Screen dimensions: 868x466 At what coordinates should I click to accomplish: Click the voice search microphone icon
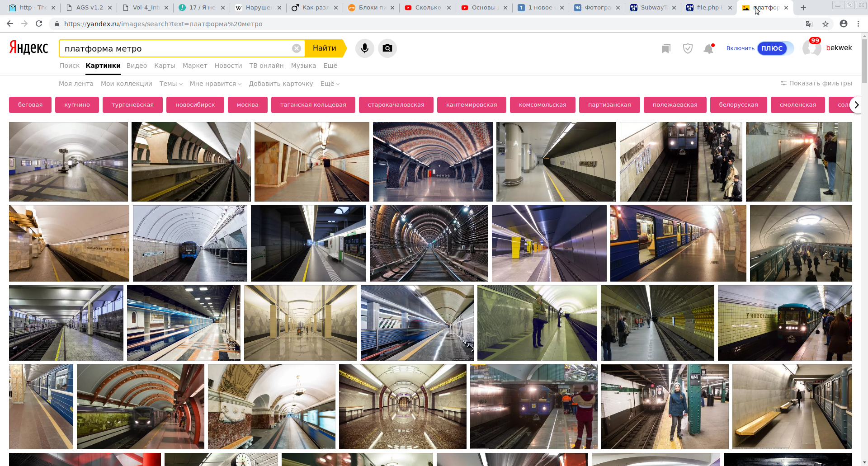tap(364, 48)
